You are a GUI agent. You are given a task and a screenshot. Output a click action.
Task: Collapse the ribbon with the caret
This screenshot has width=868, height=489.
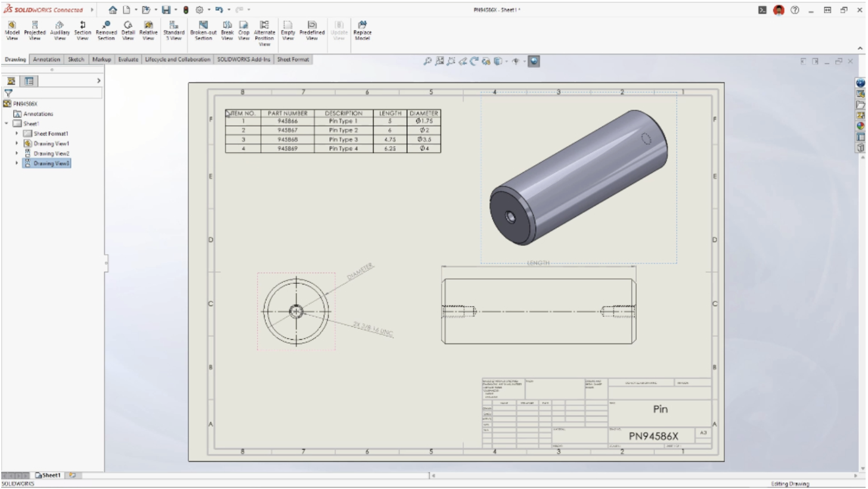pyautogui.click(x=859, y=48)
